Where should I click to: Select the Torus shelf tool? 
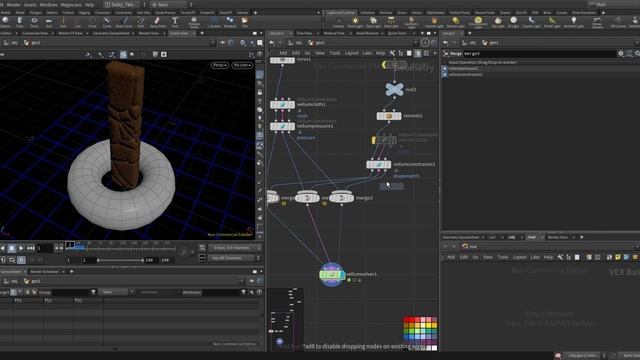(34, 22)
